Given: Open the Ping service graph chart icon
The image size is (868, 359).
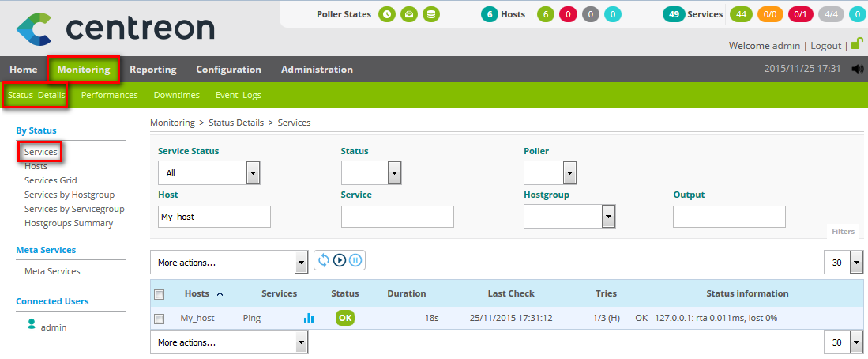Looking at the screenshot, I should (x=309, y=318).
